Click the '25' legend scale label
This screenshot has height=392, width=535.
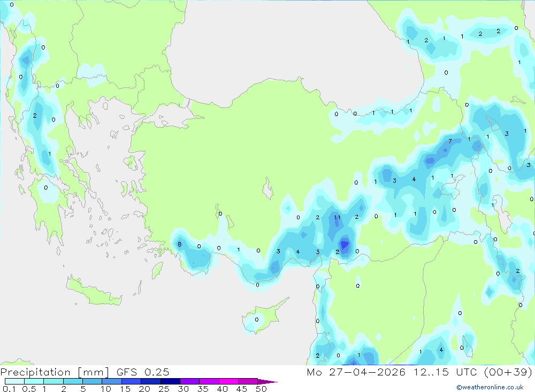[x=164, y=389]
